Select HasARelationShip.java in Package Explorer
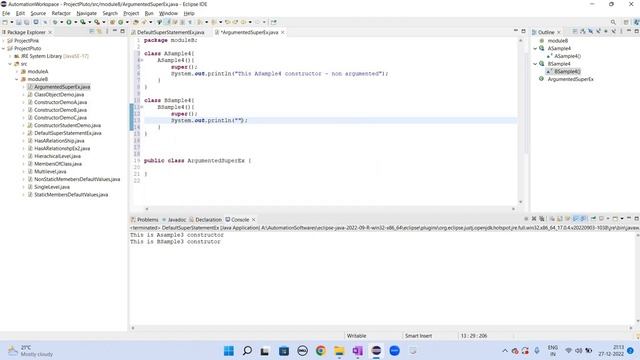 59,141
